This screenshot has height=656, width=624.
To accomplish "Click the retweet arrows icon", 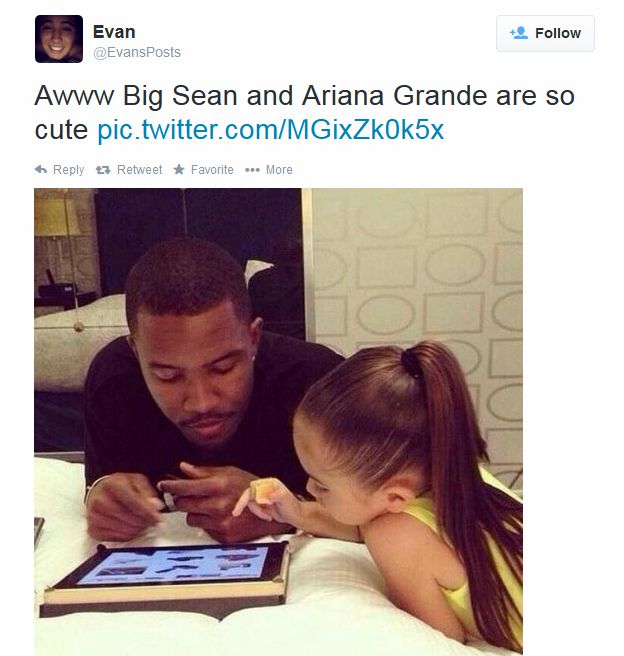I will (102, 170).
